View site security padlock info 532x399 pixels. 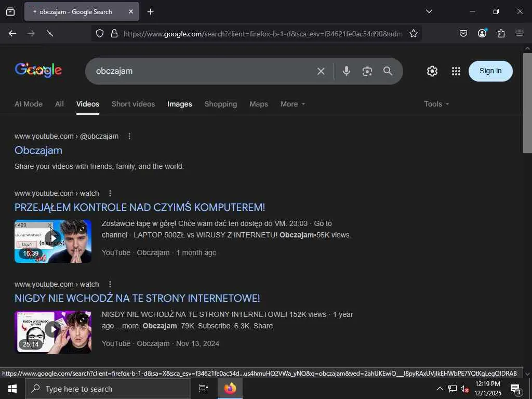coord(114,33)
